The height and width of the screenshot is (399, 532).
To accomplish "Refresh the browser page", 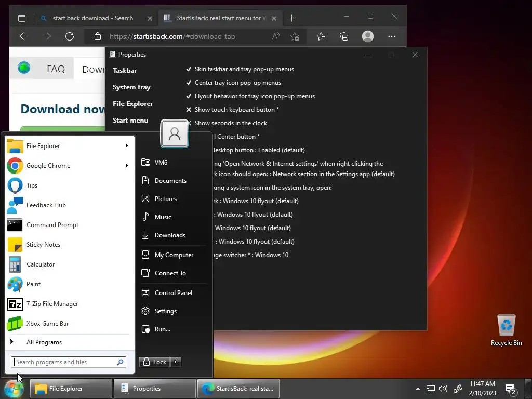I will point(70,36).
